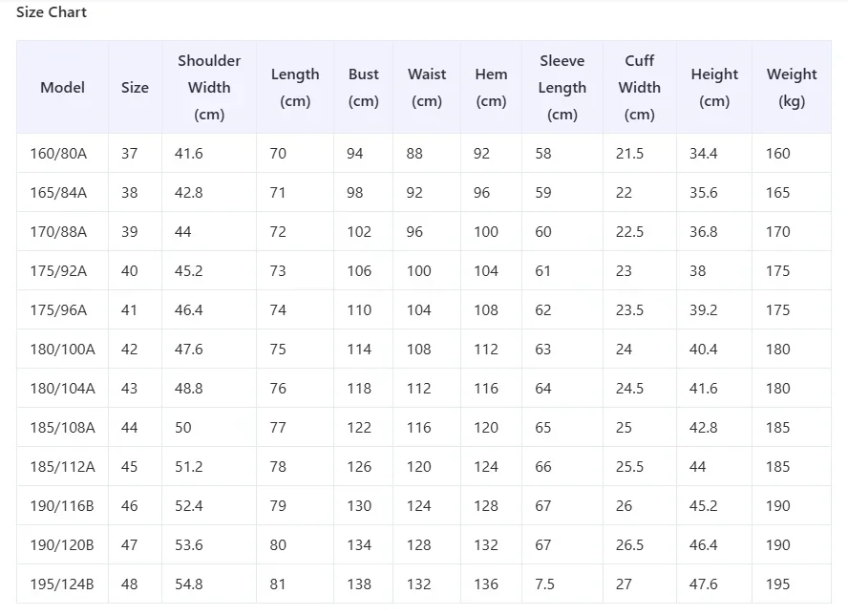Click hem value 124

point(486,467)
